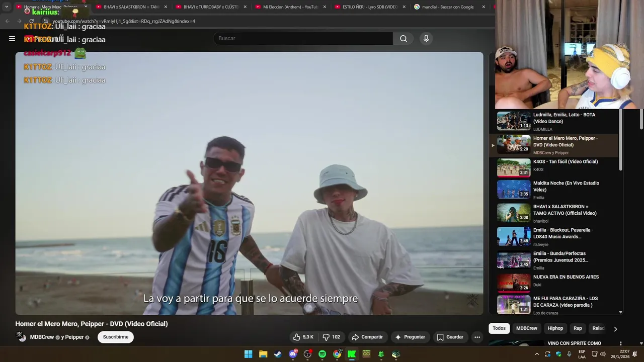Click the browser address bar URL

[x=124, y=21]
